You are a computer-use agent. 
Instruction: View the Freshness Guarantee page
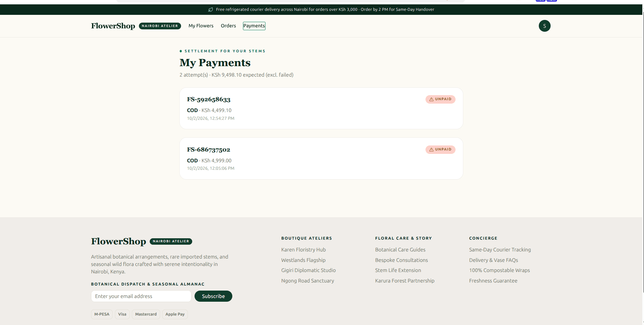pyautogui.click(x=493, y=281)
